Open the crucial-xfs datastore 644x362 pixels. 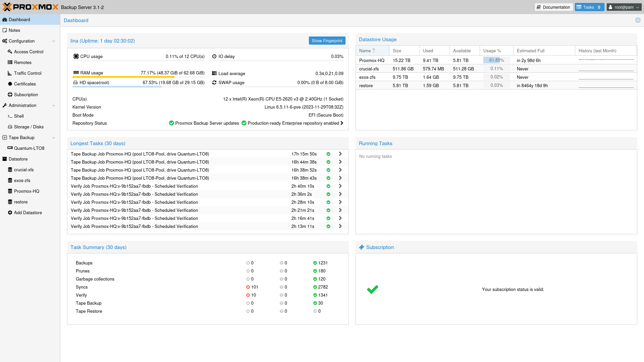coord(23,170)
